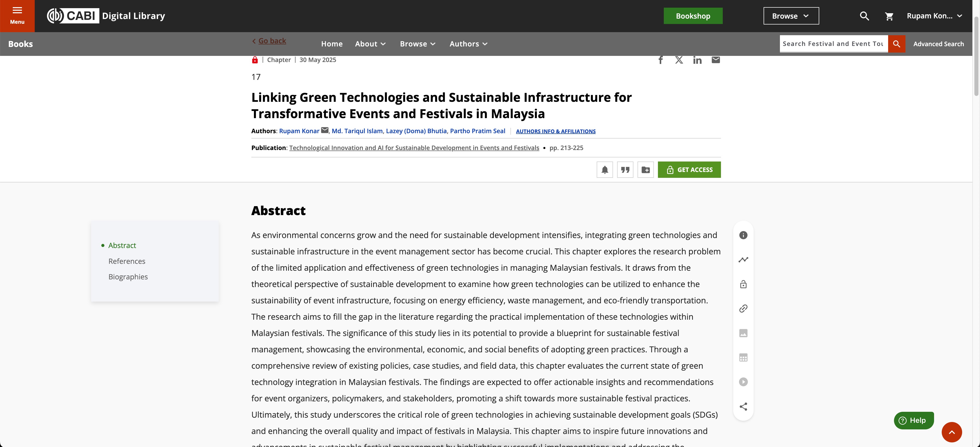Open the Authors navigation menu
The width and height of the screenshot is (980, 447).
(x=468, y=44)
